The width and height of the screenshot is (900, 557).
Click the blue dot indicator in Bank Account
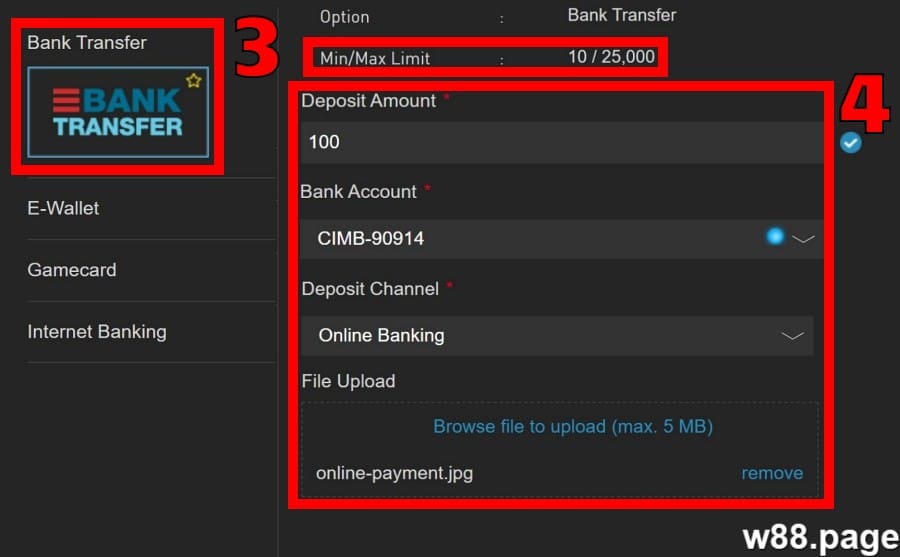click(775, 236)
